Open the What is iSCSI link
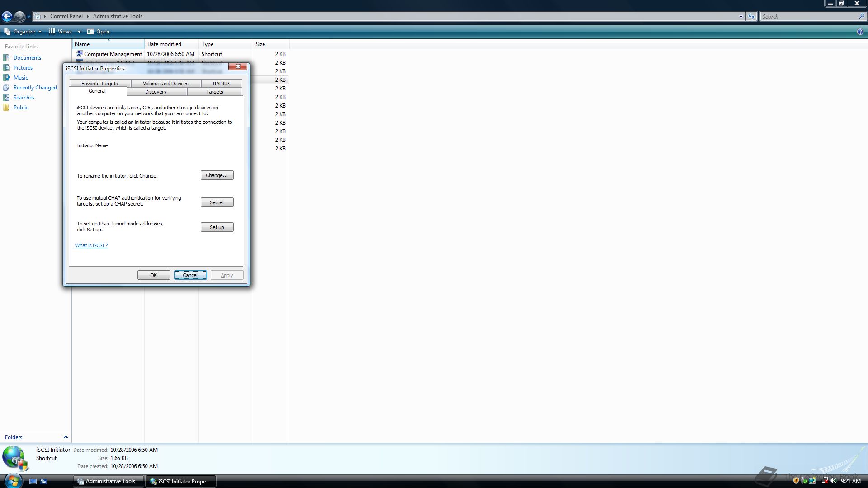Image resolution: width=868 pixels, height=488 pixels. click(x=91, y=245)
